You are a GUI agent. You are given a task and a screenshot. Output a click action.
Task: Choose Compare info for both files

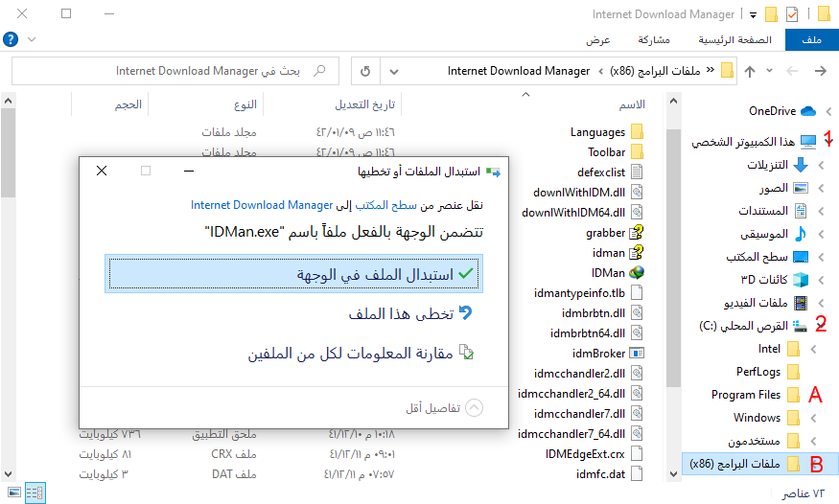[x=361, y=353]
